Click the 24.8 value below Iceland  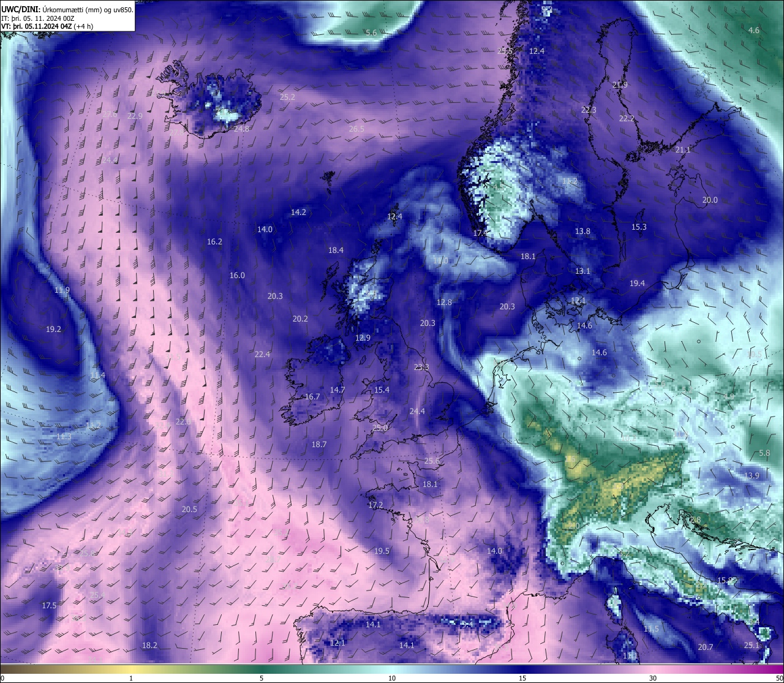click(241, 129)
